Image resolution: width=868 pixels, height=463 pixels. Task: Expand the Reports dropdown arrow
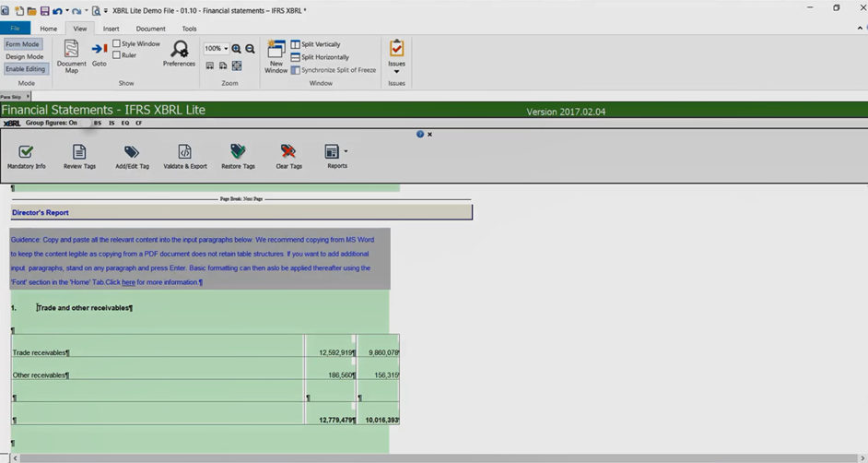(346, 151)
